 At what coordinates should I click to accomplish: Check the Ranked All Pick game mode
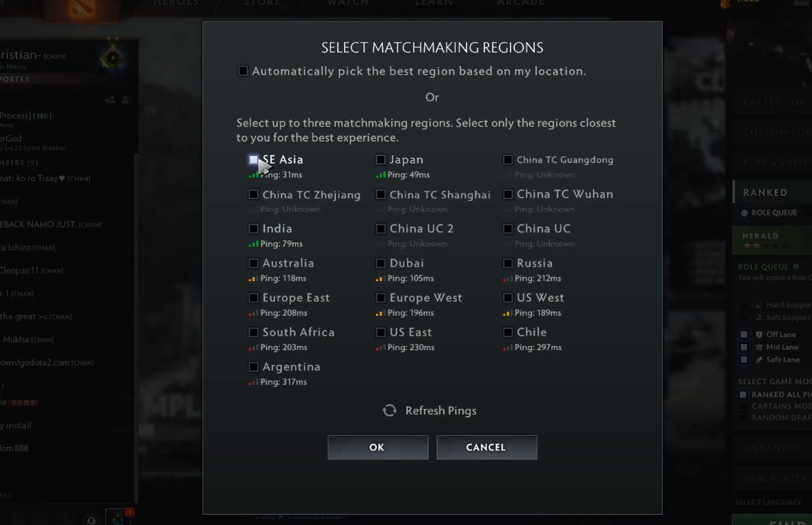743,394
